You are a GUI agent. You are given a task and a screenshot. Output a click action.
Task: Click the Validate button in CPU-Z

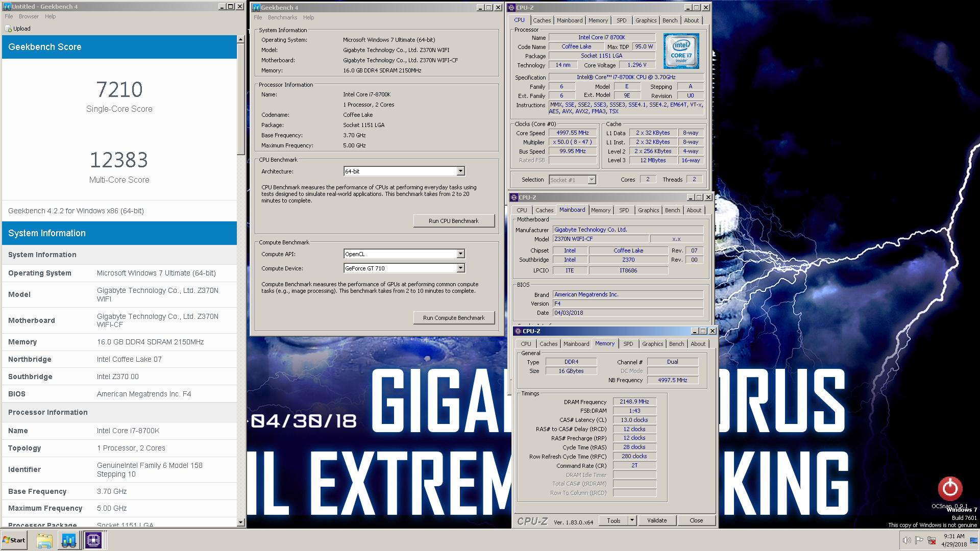point(657,520)
